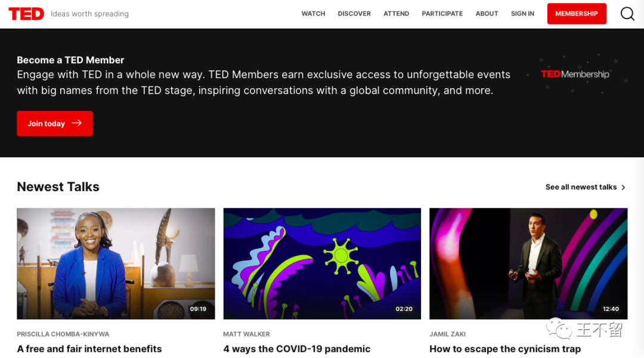Select ABOUT in the navigation bar
This screenshot has height=358, width=644.
pyautogui.click(x=487, y=14)
